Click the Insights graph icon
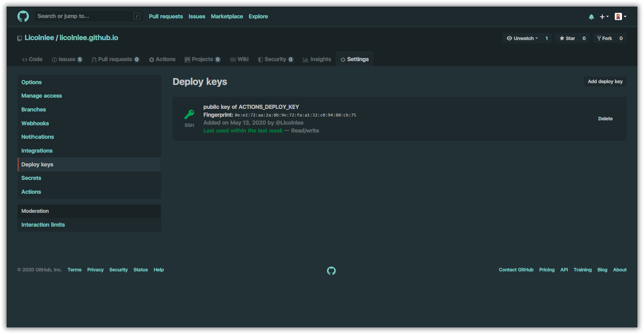Viewport: 644px width, 334px height. click(x=306, y=60)
